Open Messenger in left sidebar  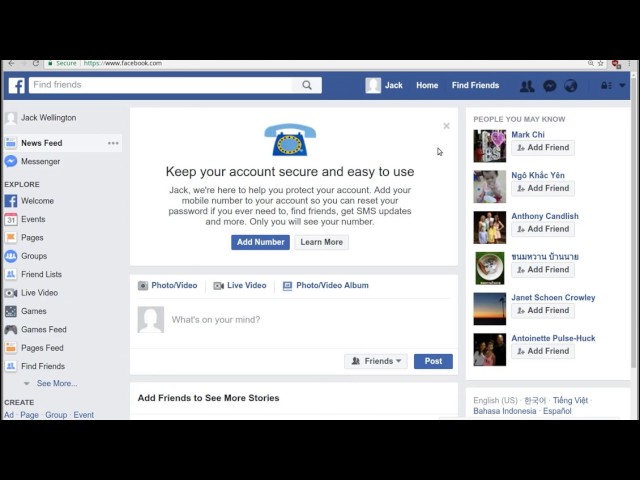coord(33,162)
